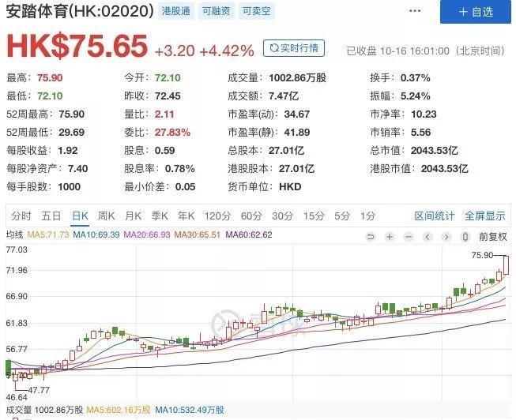The height and width of the screenshot is (420, 516).
Task: Click the chart reset/undo icon
Action: 371,237
